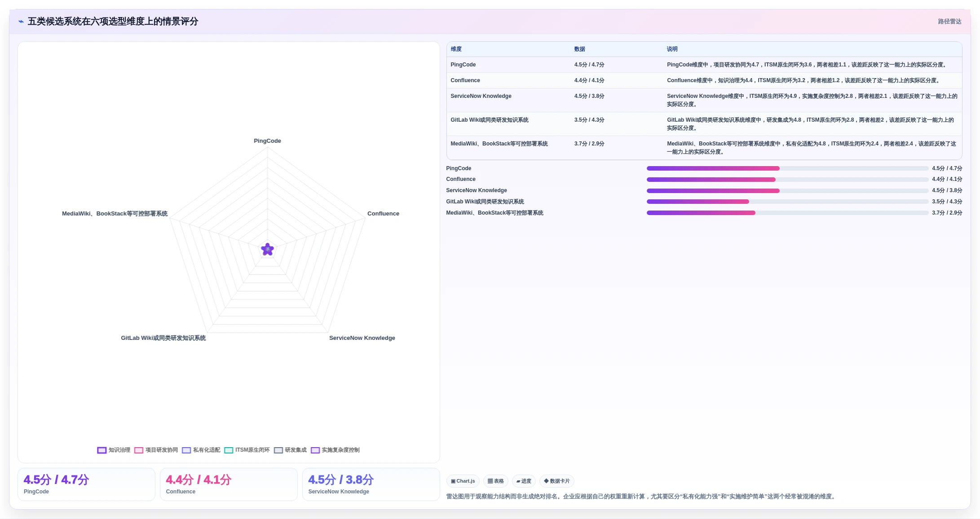Select MediaWiki、BookStack table row name

click(499, 144)
